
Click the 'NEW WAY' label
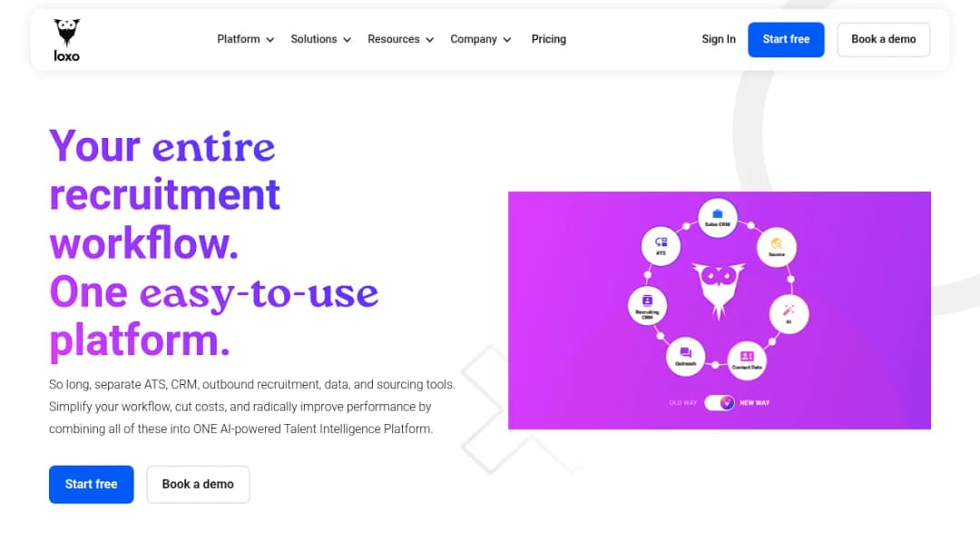pyautogui.click(x=755, y=403)
